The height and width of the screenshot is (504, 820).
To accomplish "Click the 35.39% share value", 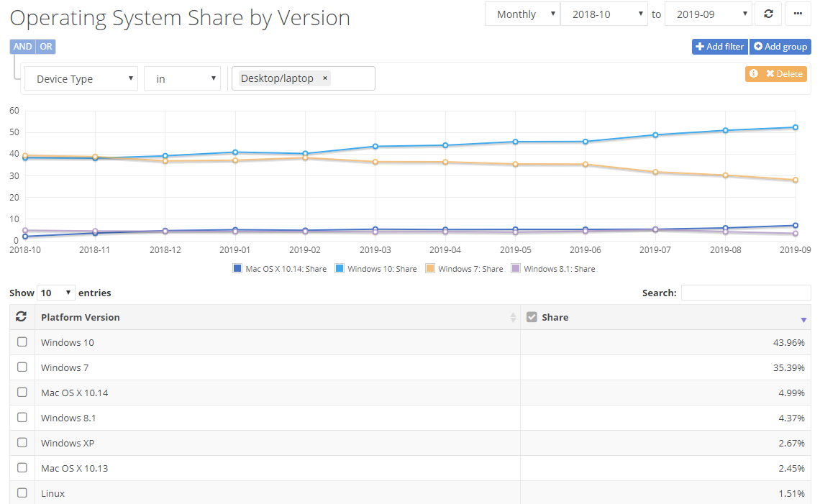I will (788, 367).
